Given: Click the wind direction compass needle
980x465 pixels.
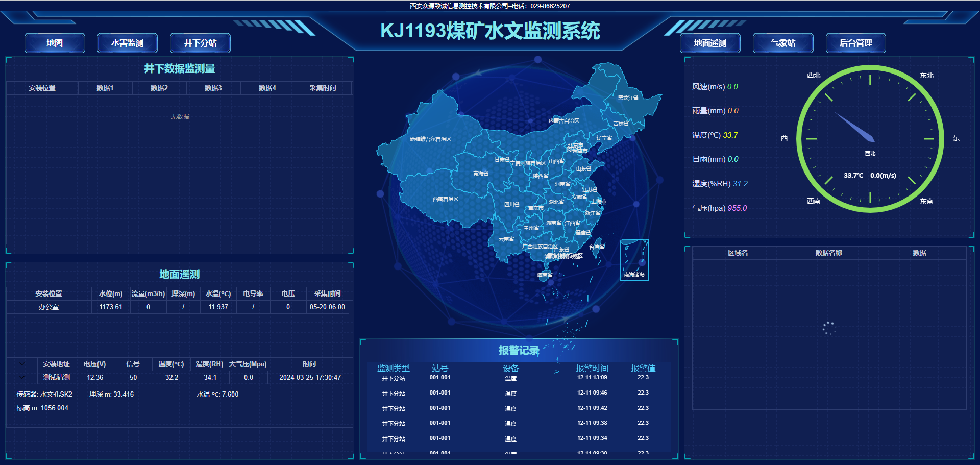Looking at the screenshot, I should (x=855, y=128).
